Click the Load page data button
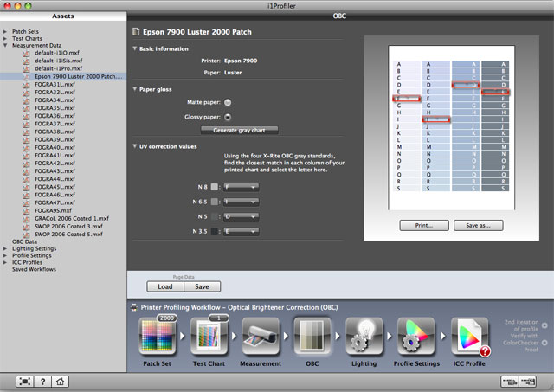Screen dimensions: 554x392 (x=165, y=286)
